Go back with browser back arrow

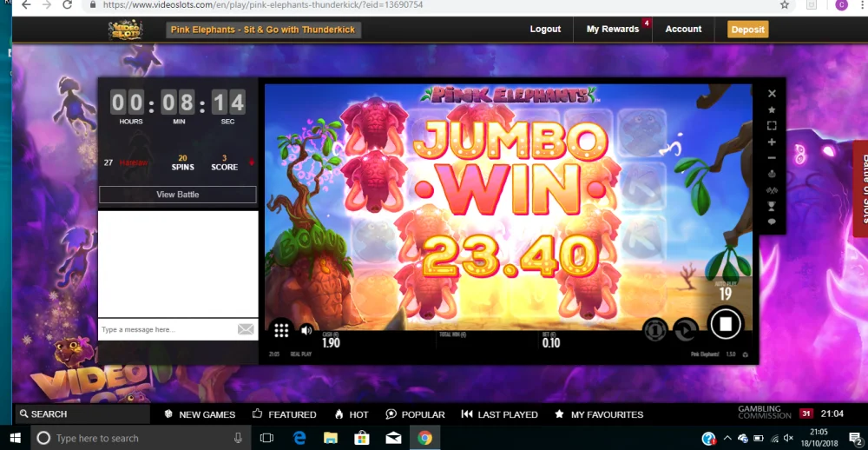click(x=25, y=5)
